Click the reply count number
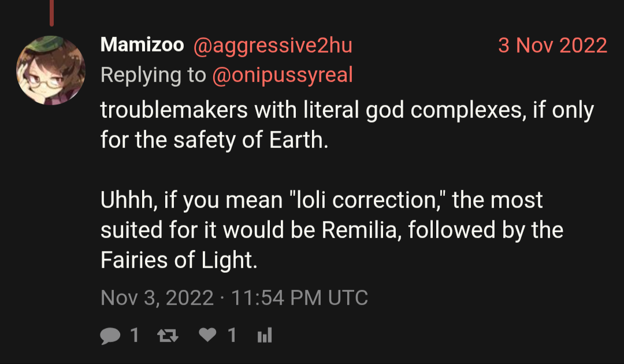 (135, 335)
